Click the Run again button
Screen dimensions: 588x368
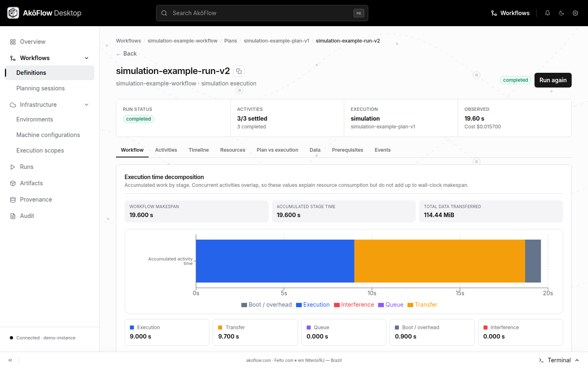tap(553, 80)
